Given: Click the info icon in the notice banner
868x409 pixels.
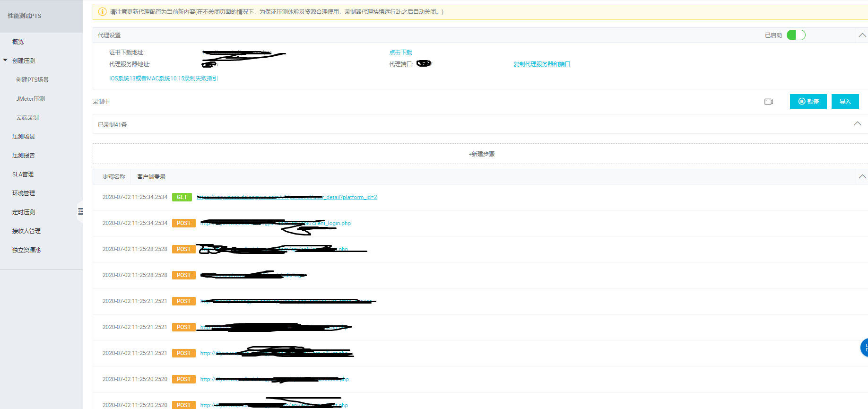Looking at the screenshot, I should (102, 12).
